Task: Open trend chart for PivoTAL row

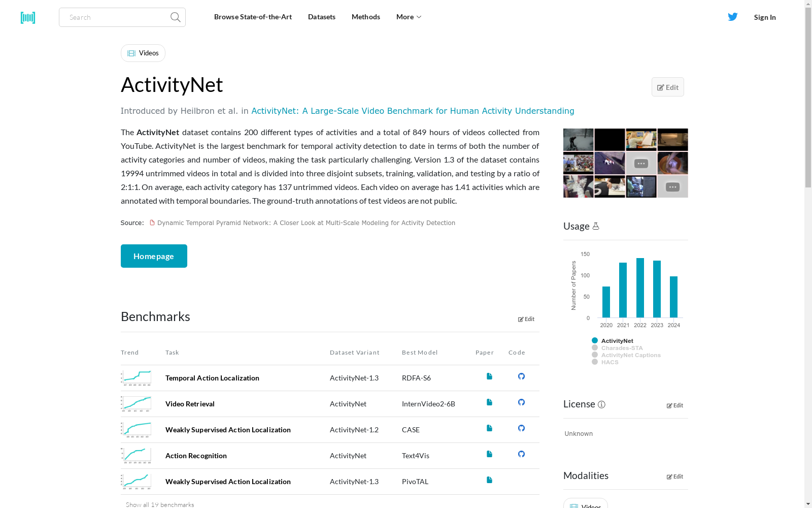Action: click(136, 482)
